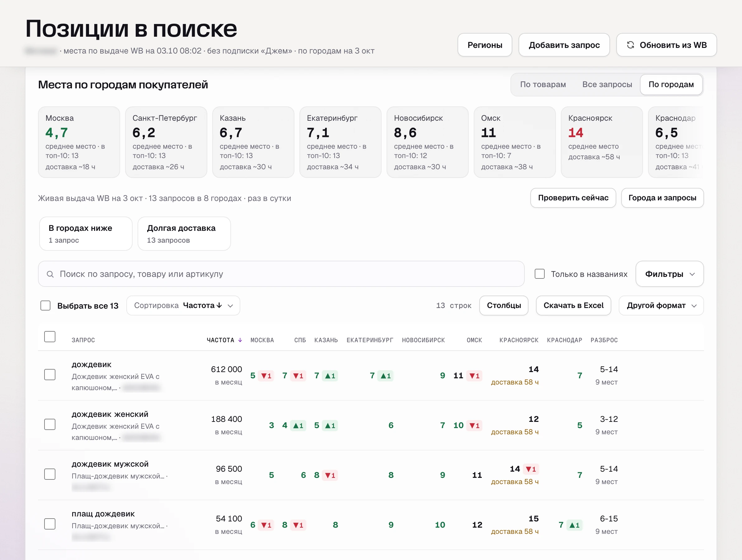Click Добавить запрос button

tap(564, 45)
